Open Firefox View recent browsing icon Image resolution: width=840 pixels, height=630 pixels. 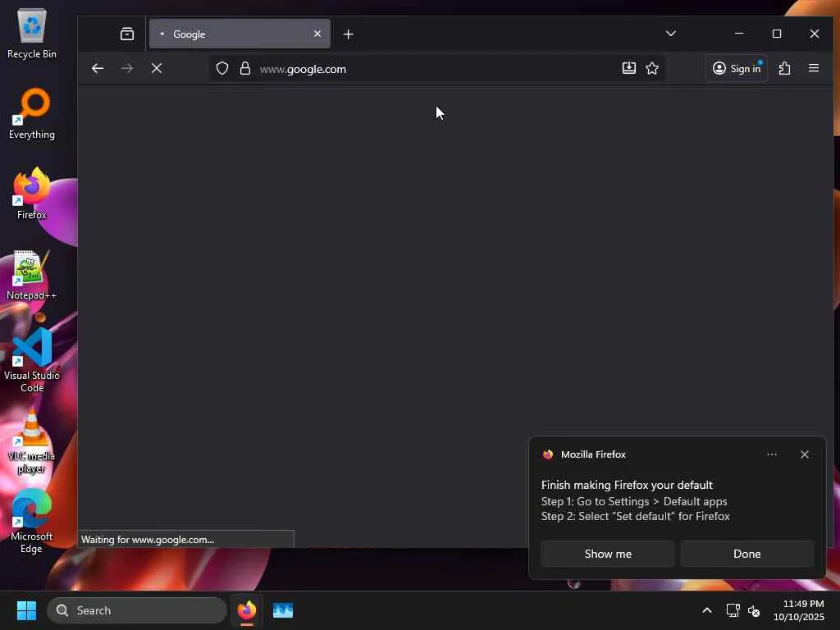127,34
